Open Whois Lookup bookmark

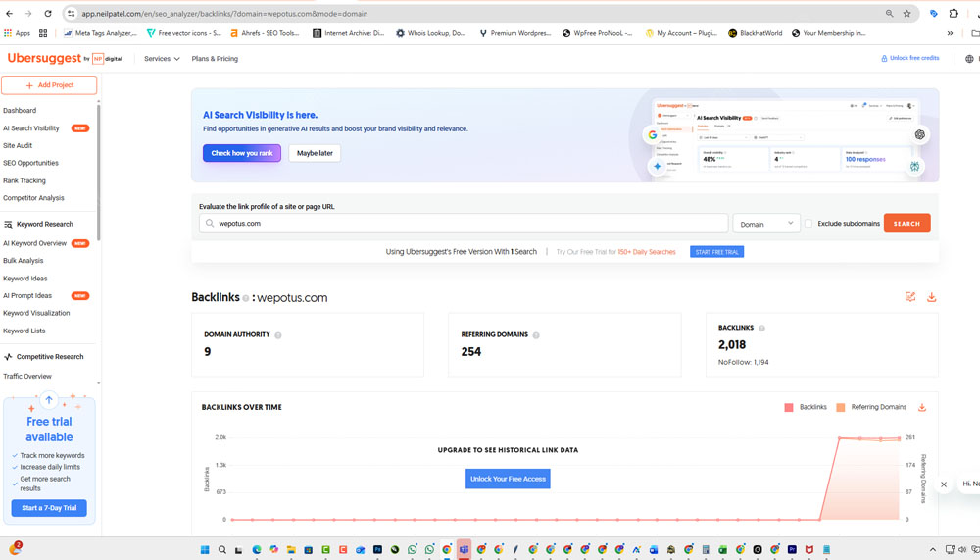pos(430,33)
